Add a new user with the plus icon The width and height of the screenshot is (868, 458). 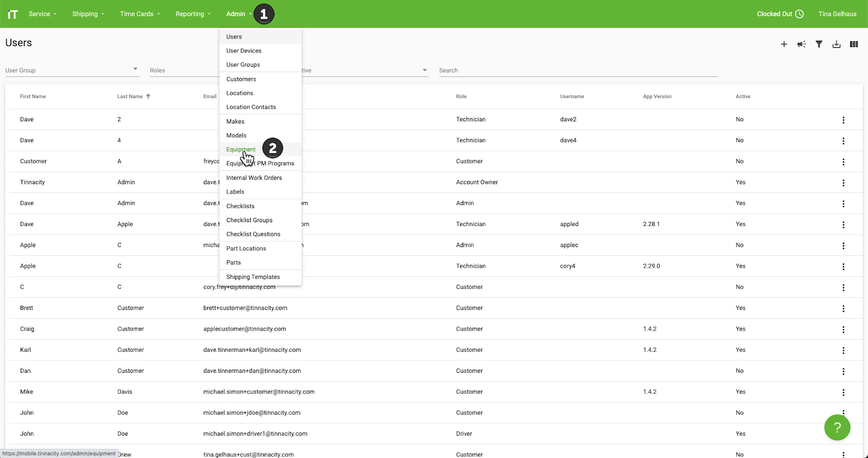coord(784,44)
